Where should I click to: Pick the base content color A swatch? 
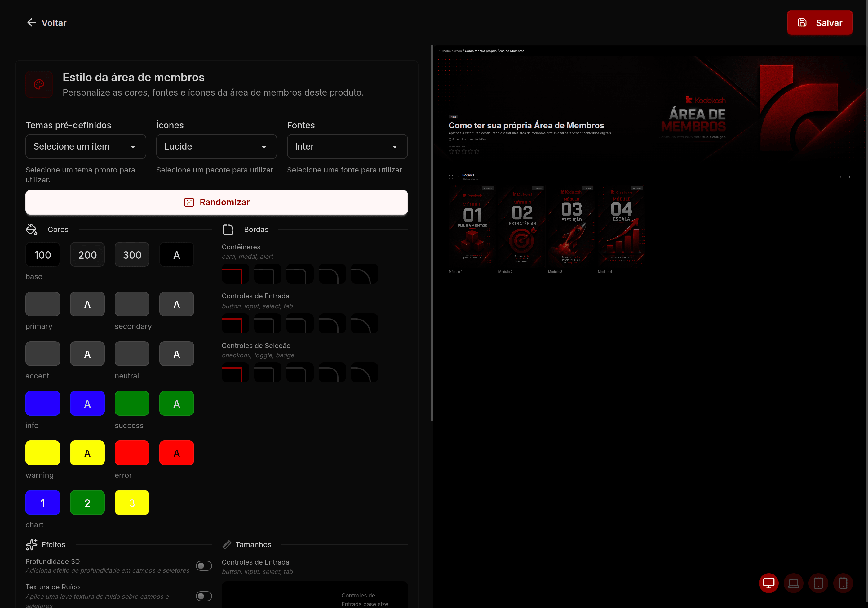pyautogui.click(x=177, y=255)
